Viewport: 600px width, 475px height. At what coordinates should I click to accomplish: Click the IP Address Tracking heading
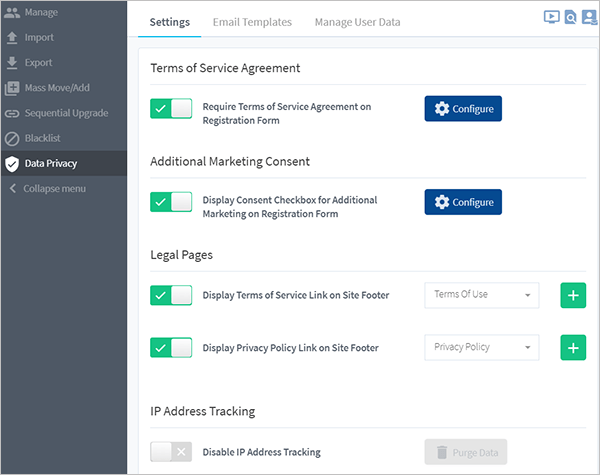[202, 411]
